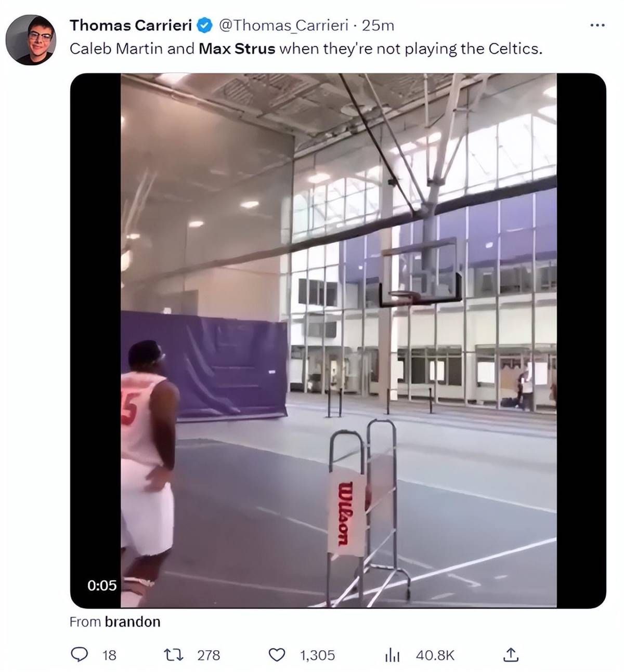The width and height of the screenshot is (624, 672).
Task: Open the Thomas Carrieri display name
Action: tap(131, 25)
